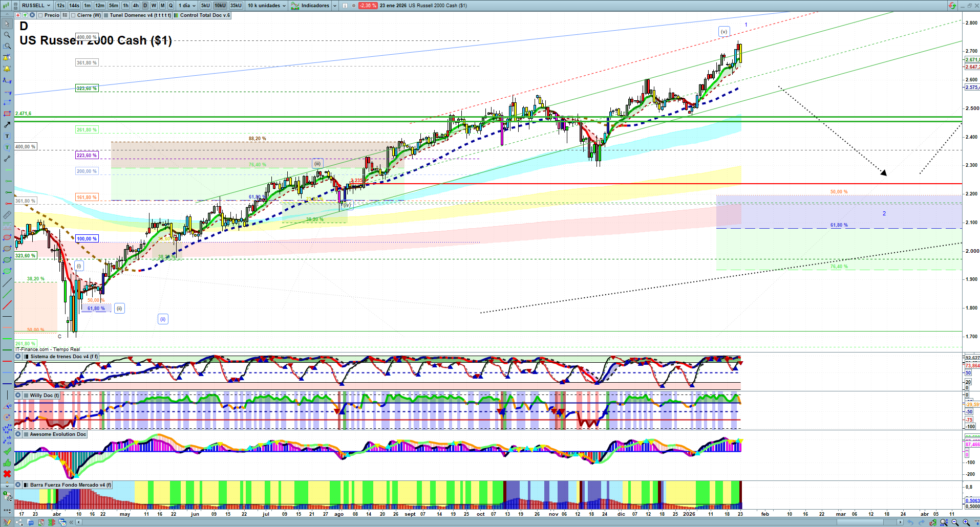Open the RUSSELL instrument dropdown

36,6
